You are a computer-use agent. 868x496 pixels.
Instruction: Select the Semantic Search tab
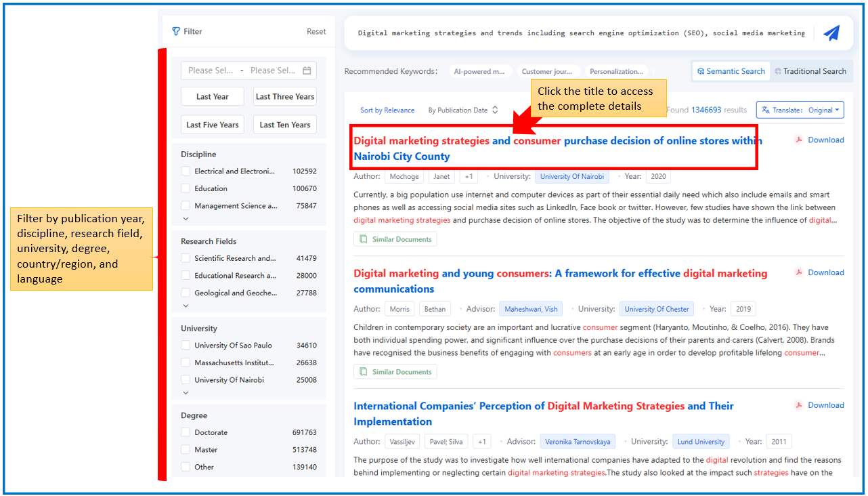click(x=731, y=71)
